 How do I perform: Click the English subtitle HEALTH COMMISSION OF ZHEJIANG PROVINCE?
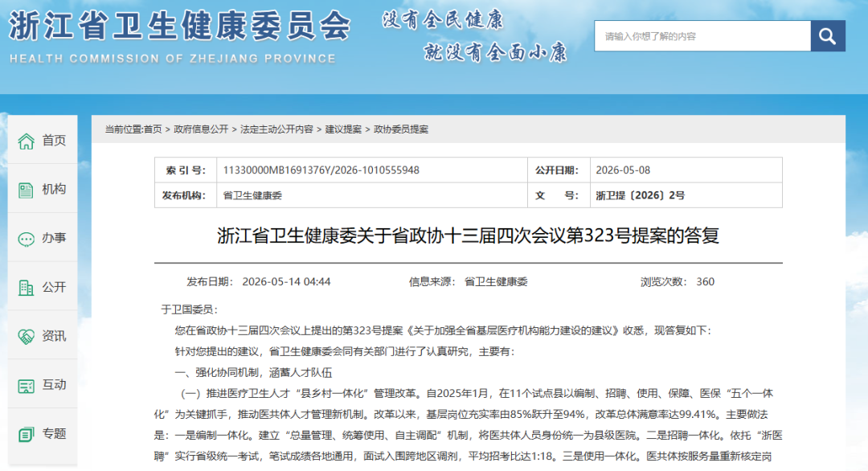173,59
